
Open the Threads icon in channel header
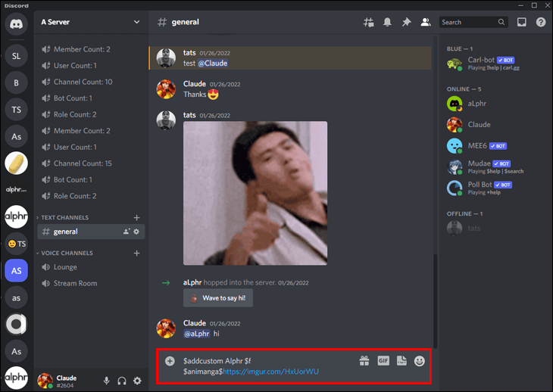pos(369,22)
